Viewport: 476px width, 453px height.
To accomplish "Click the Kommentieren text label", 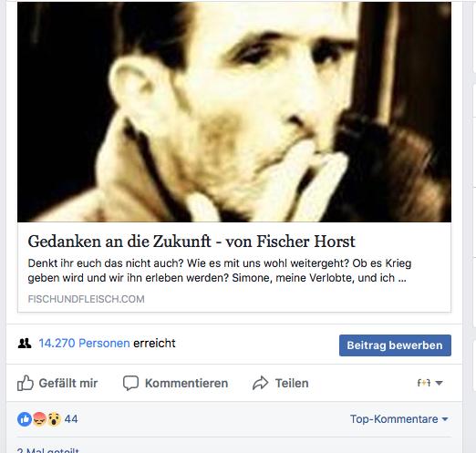I will (x=186, y=383).
